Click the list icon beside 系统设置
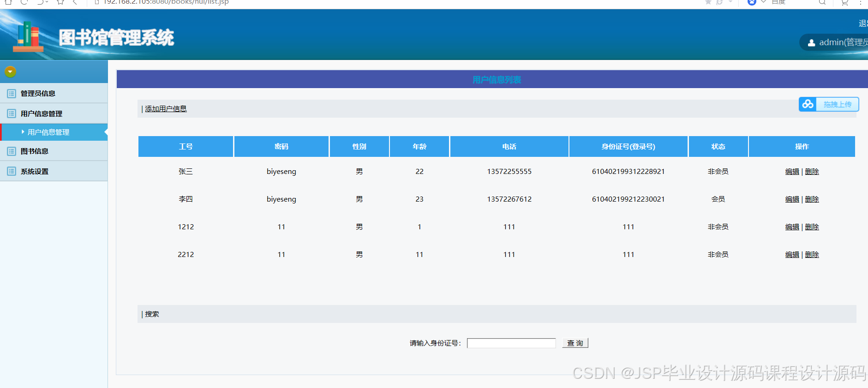The height and width of the screenshot is (388, 868). [x=12, y=171]
